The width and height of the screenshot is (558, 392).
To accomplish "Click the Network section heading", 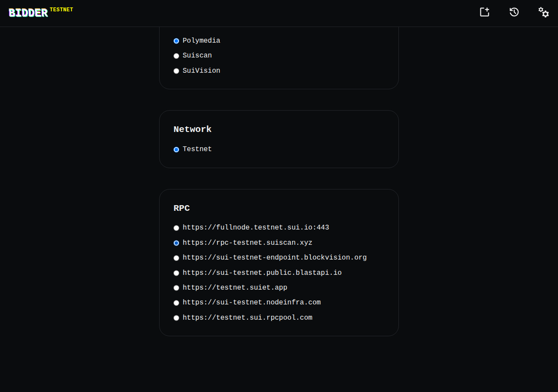I will pyautogui.click(x=192, y=129).
